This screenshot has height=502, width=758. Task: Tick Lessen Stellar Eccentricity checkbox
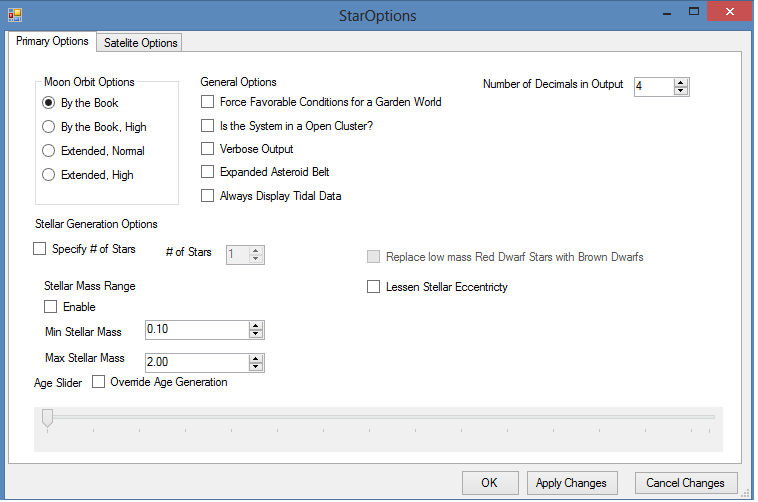pyautogui.click(x=374, y=287)
